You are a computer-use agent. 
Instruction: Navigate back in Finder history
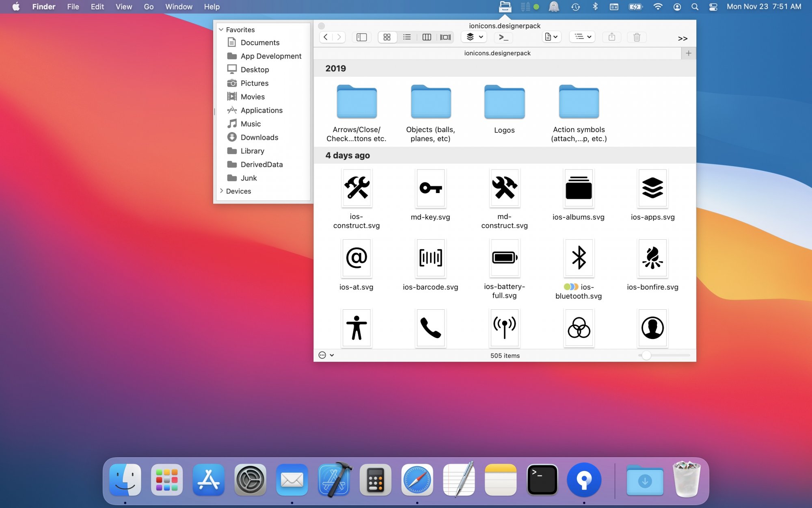pos(326,37)
